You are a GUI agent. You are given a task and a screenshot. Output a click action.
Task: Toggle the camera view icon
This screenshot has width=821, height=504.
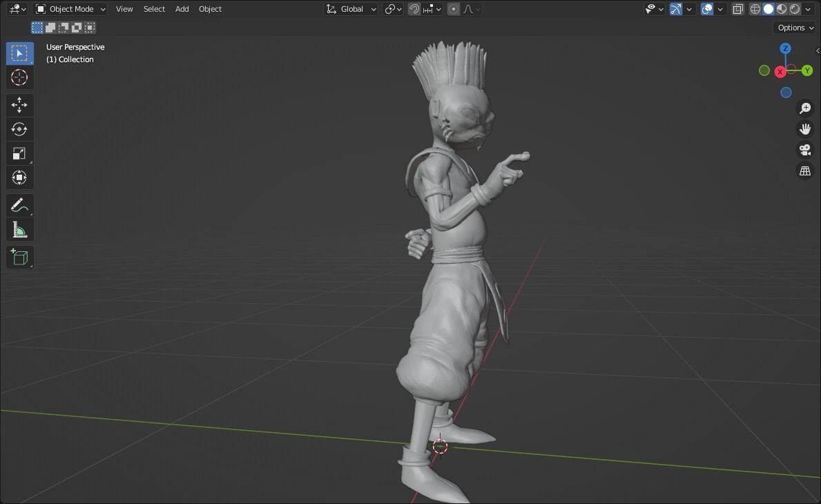pos(804,150)
